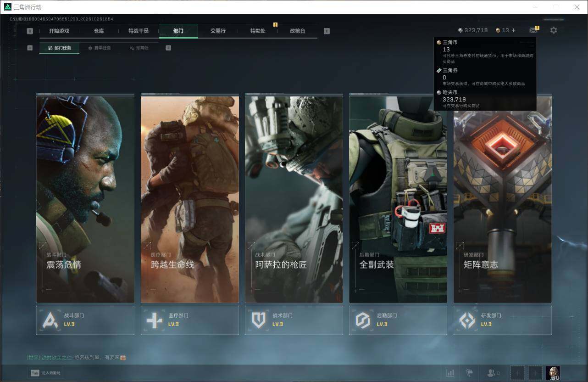Viewport: 588px width, 382px height.
Task: Select the 交易行 tab
Action: tap(218, 31)
